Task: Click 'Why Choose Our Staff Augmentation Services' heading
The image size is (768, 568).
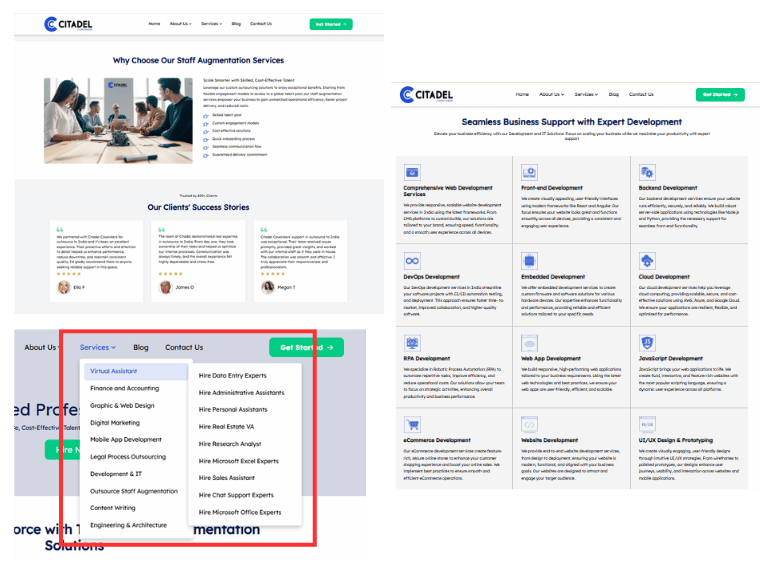Action: click(x=198, y=60)
